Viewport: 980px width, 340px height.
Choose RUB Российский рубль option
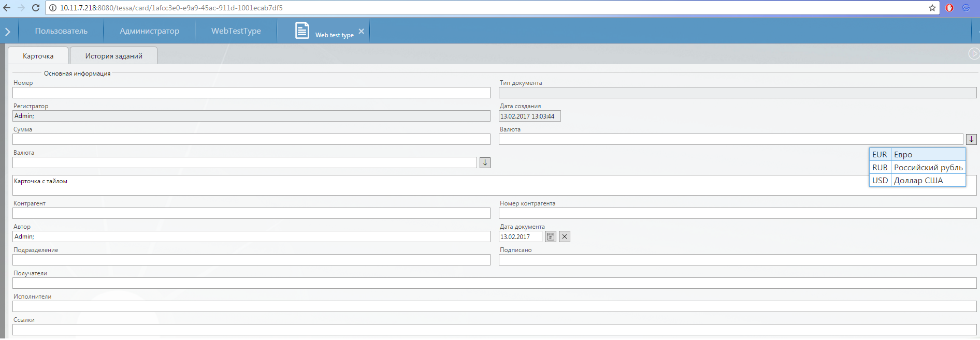point(917,167)
